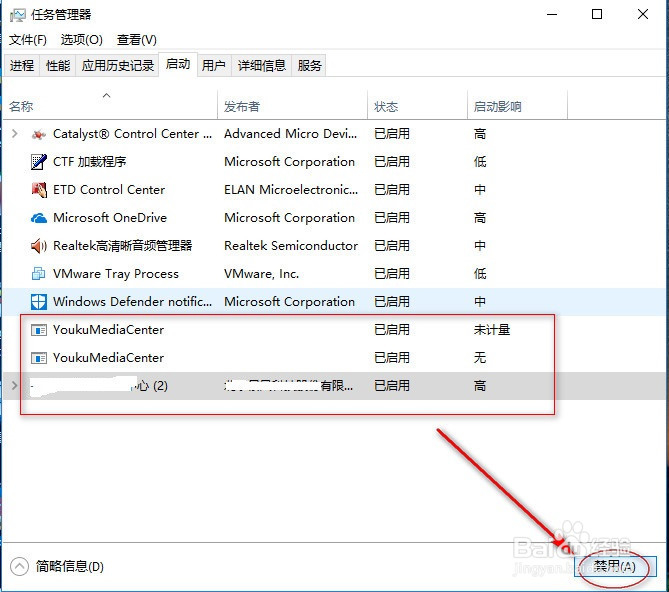The image size is (669, 592).
Task: Collapse details via 简略信息 arrow icon
Action: 19,566
